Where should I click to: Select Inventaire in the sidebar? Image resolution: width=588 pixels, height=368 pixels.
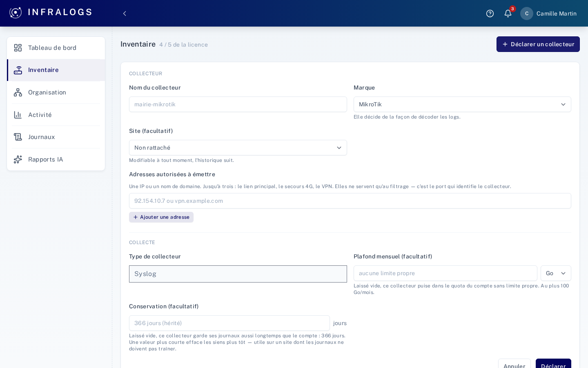pyautogui.click(x=56, y=70)
